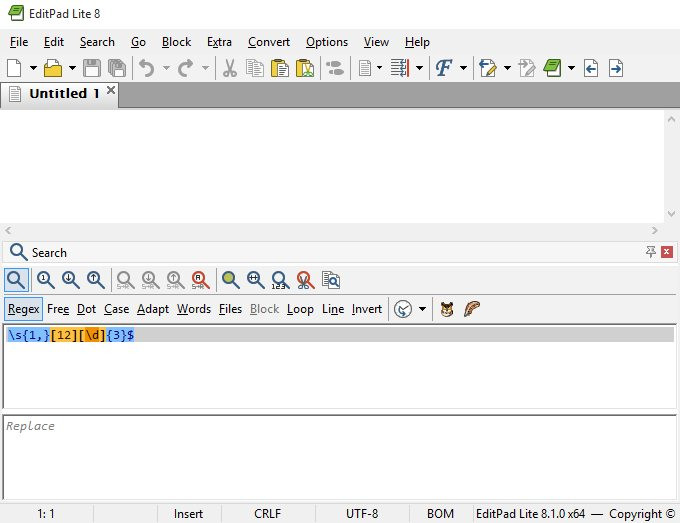Toggle the Case sensitive option
680x523 pixels.
click(x=117, y=309)
